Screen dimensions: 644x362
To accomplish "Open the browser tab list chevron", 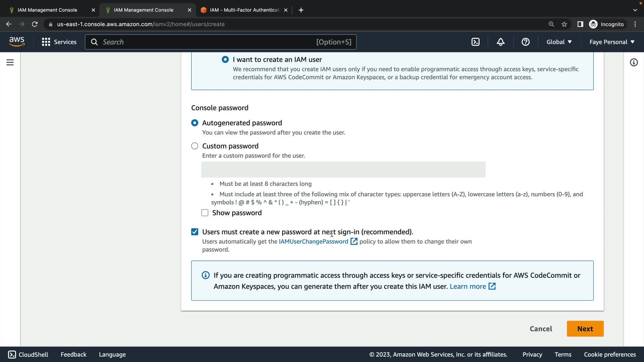I will coord(635,10).
